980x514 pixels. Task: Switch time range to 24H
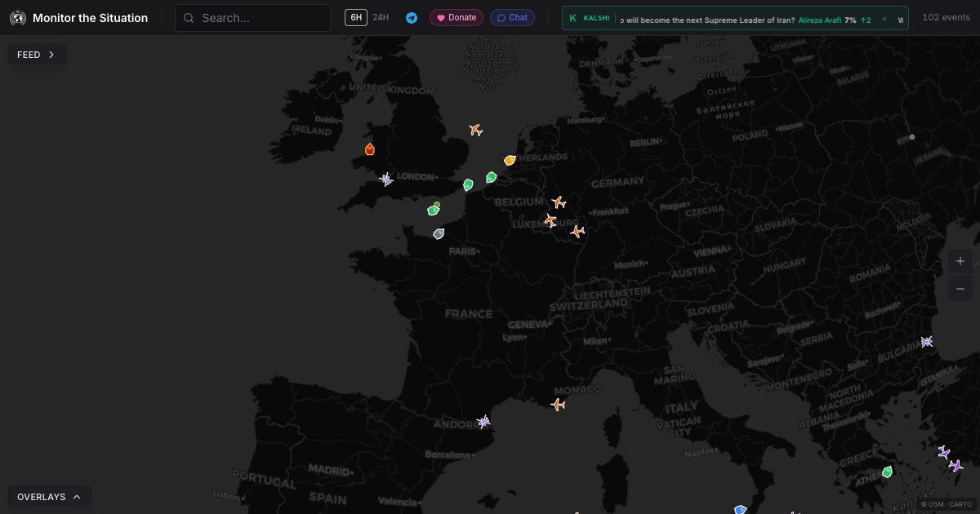point(379,17)
